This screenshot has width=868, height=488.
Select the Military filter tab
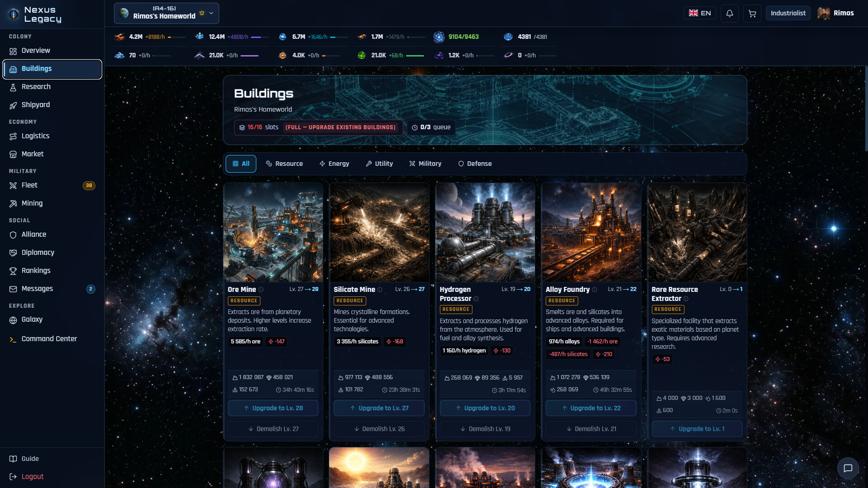(425, 164)
